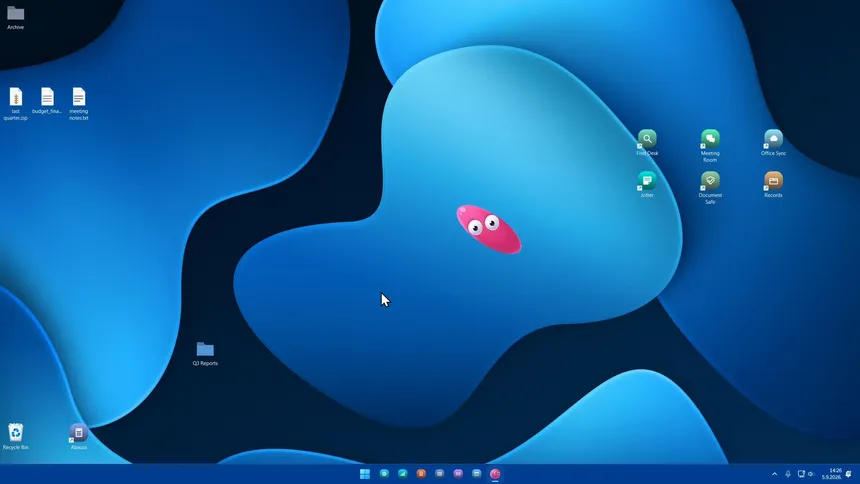
Task: Open network status tray icon
Action: 801,474
